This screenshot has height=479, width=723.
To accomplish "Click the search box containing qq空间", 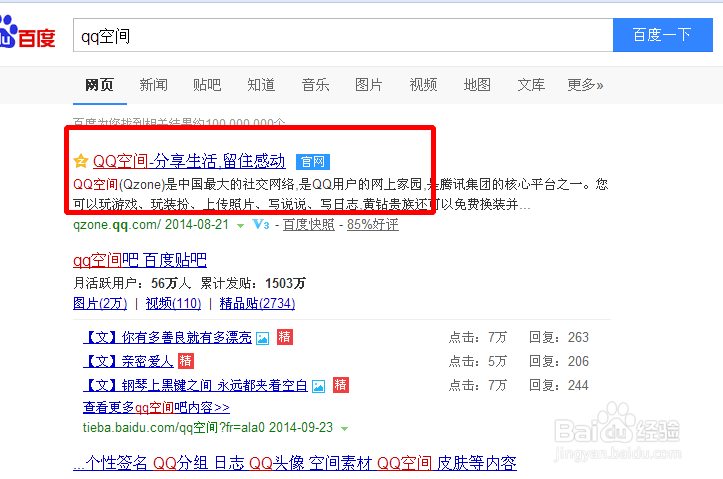I will (343, 35).
